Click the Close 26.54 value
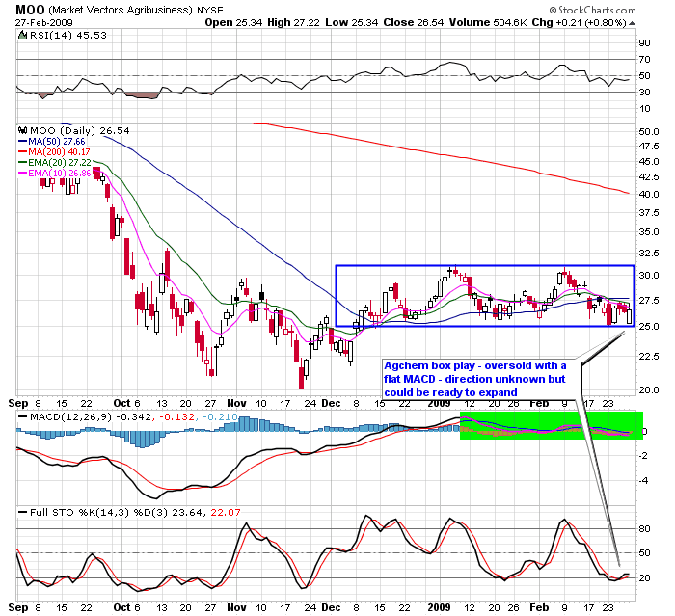This screenshot has height=616, width=675. (x=414, y=22)
